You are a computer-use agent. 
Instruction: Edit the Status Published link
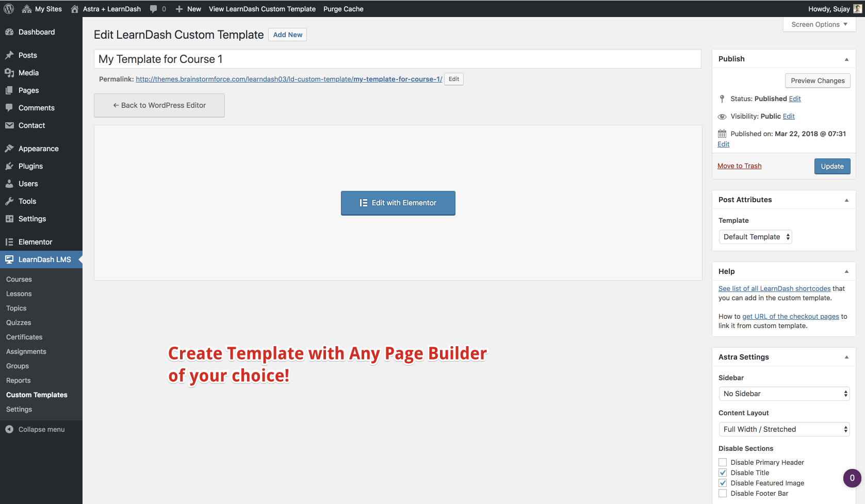point(795,99)
